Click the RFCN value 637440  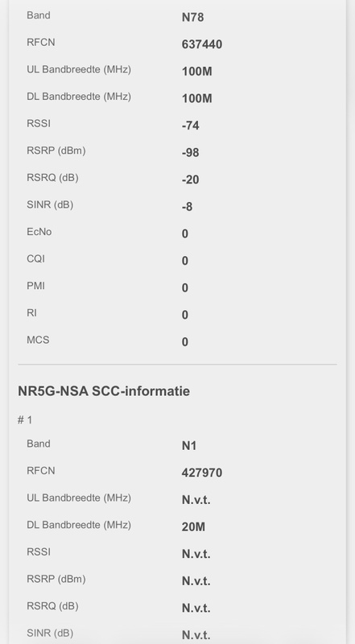tap(202, 44)
